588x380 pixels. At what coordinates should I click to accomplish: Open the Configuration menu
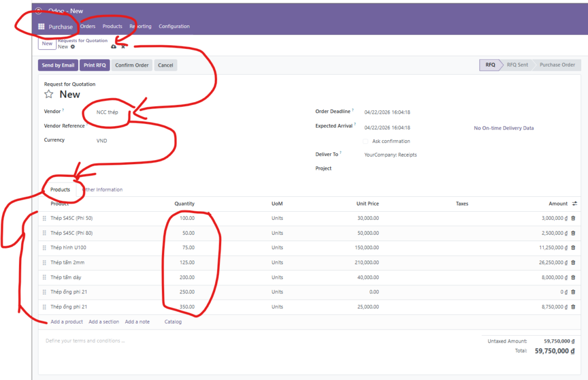174,26
